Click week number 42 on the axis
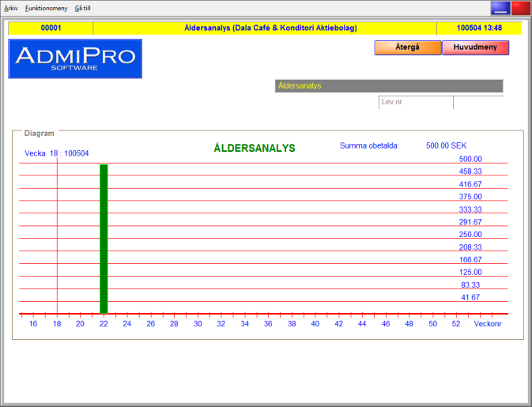The width and height of the screenshot is (532, 407). (338, 324)
